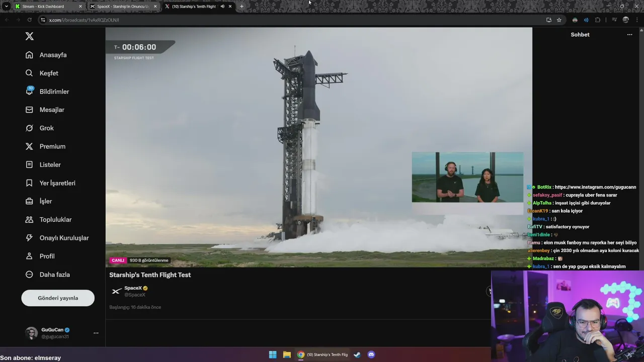The height and width of the screenshot is (362, 644).
Task: Click the Listeler list icon
Action: point(29,164)
